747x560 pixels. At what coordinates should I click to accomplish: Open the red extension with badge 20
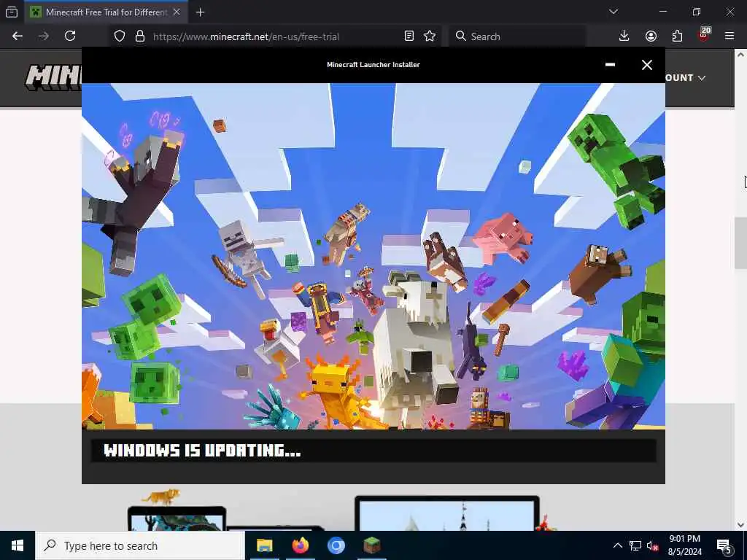704,35
